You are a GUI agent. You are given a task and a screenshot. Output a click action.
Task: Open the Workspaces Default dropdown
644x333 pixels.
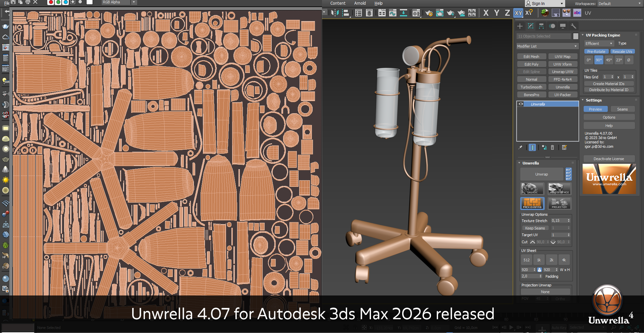pos(620,4)
